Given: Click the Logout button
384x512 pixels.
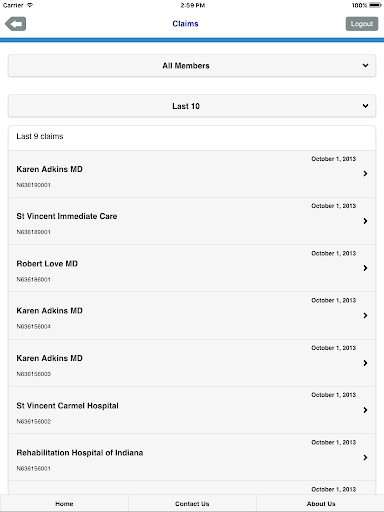Looking at the screenshot, I should tap(362, 24).
